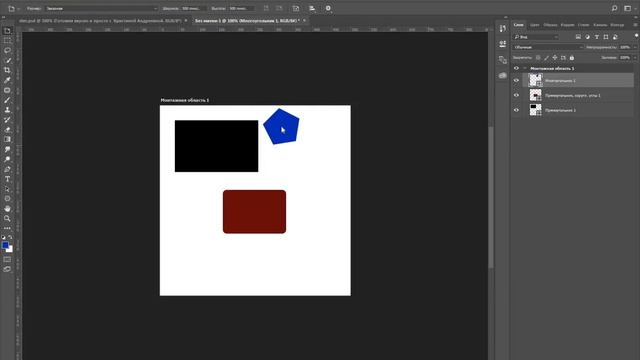Select the Crop tool
This screenshot has height=360, width=640.
click(x=7, y=70)
